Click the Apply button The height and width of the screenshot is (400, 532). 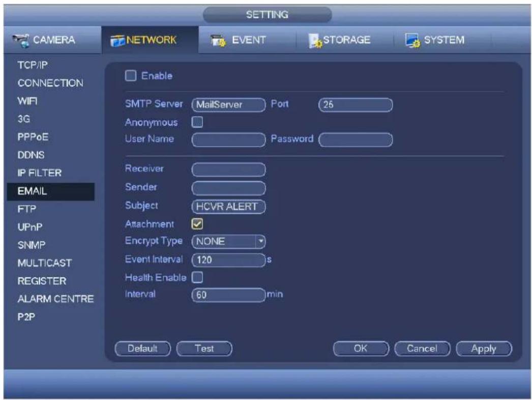coord(484,349)
